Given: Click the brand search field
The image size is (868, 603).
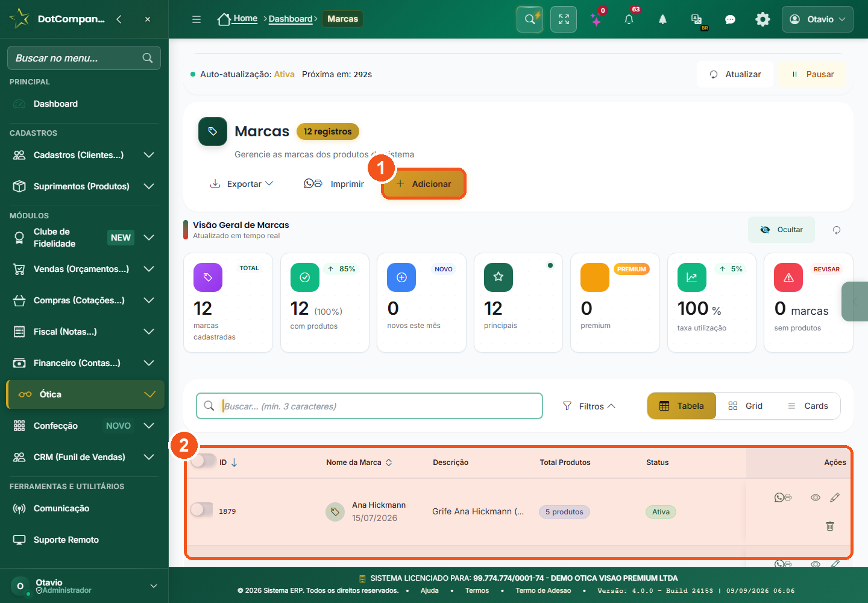Looking at the screenshot, I should tap(370, 406).
